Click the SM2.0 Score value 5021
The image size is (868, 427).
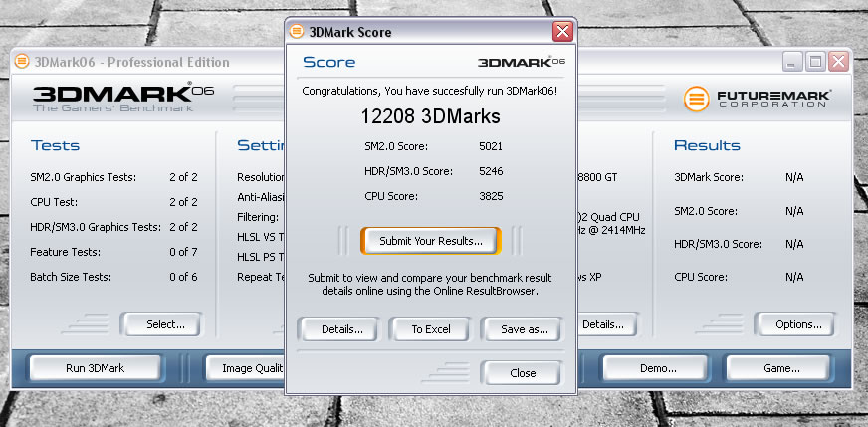pyautogui.click(x=491, y=146)
